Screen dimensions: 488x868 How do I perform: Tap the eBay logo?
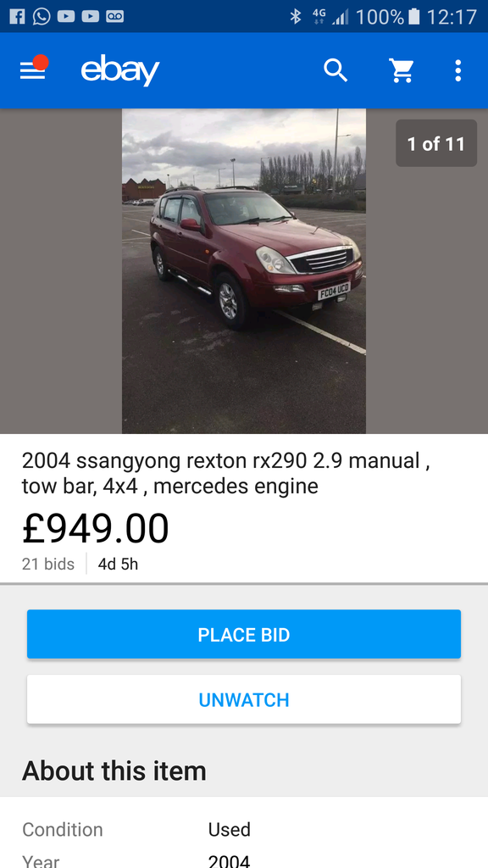[120, 70]
